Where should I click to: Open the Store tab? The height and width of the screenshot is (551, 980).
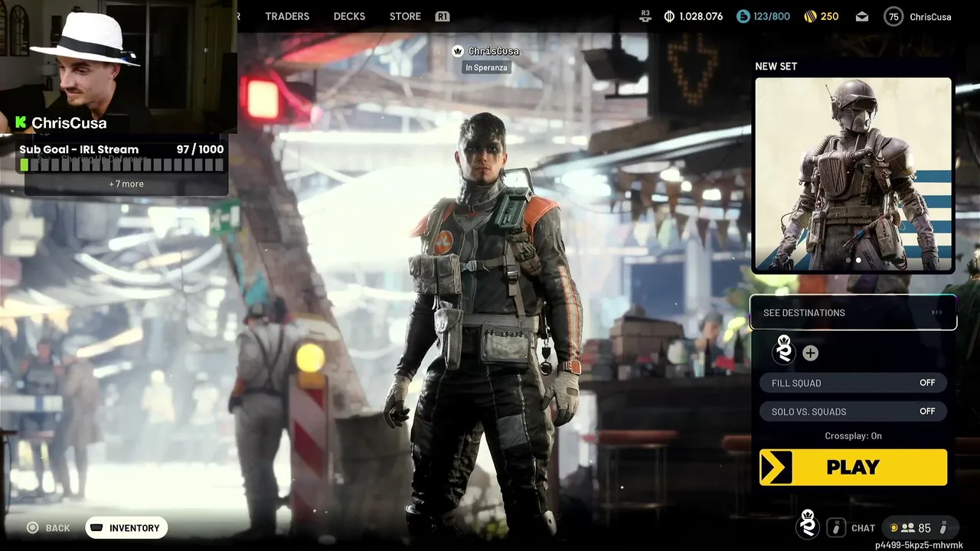(405, 16)
